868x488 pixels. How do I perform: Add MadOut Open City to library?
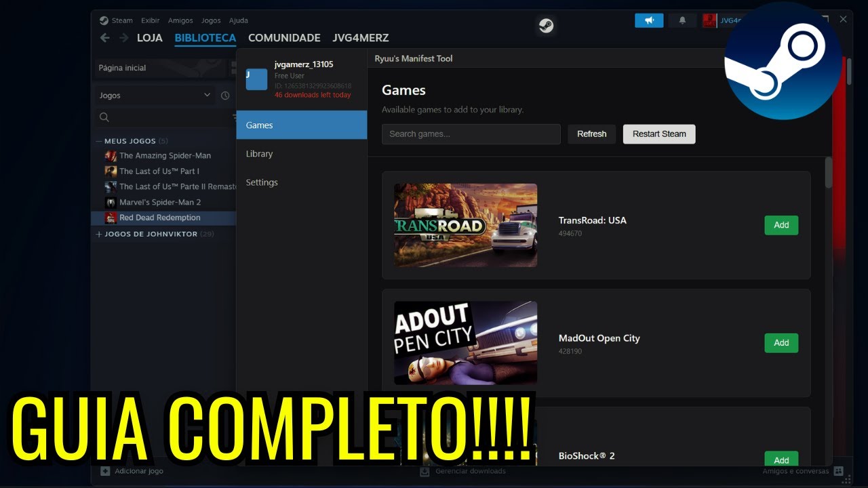(x=781, y=343)
